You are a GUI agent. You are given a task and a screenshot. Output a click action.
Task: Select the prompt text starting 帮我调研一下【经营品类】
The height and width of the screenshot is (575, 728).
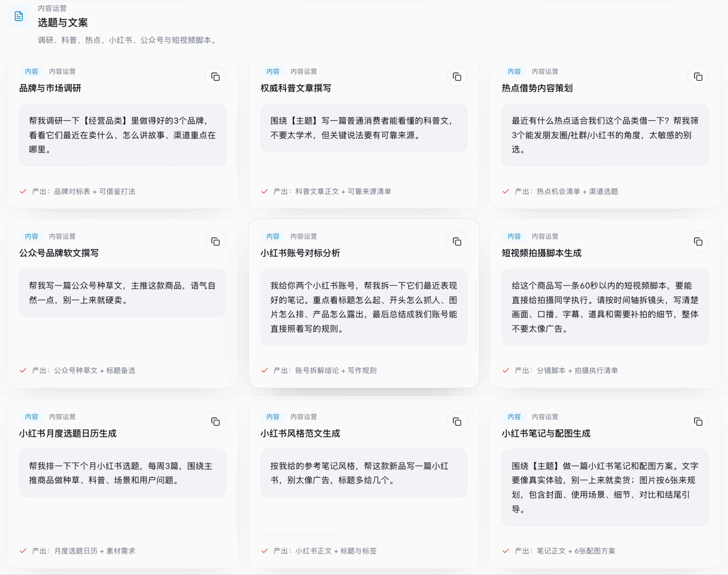(x=122, y=135)
